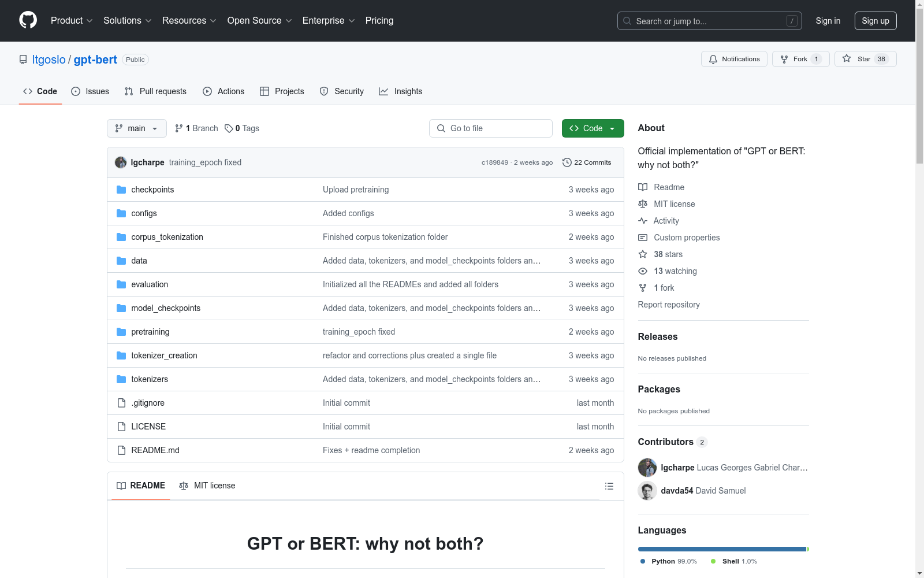Open the README outline list icon

pos(609,486)
